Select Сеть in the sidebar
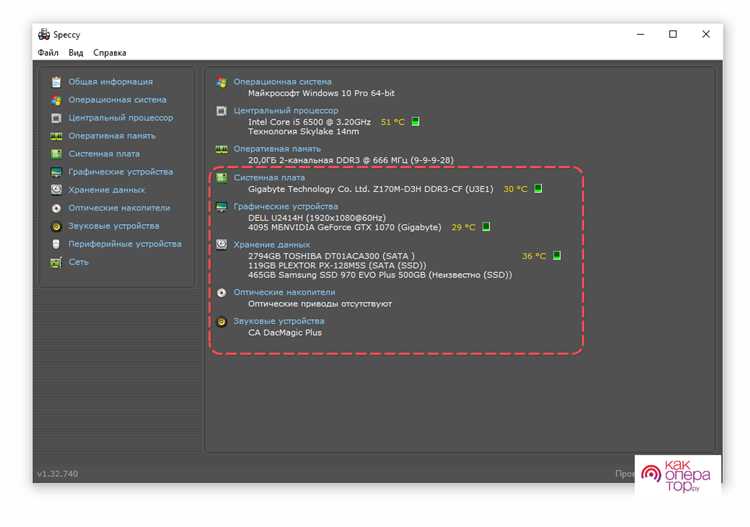 pos(78,262)
